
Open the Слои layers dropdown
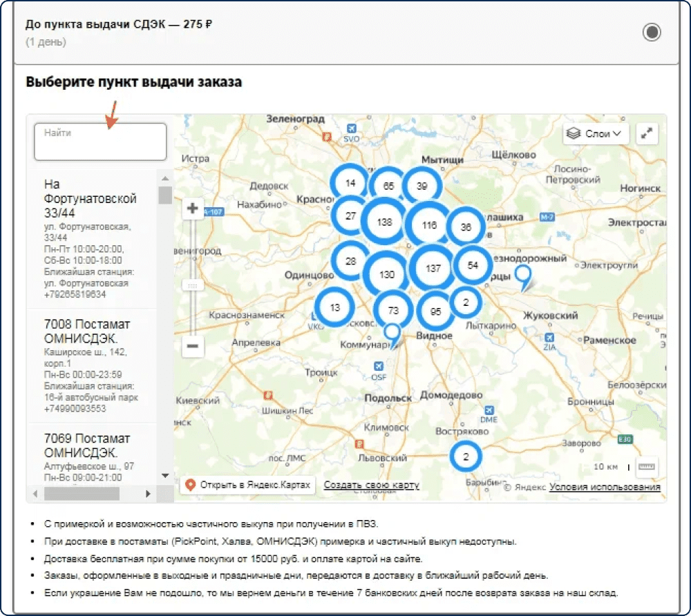tap(596, 133)
